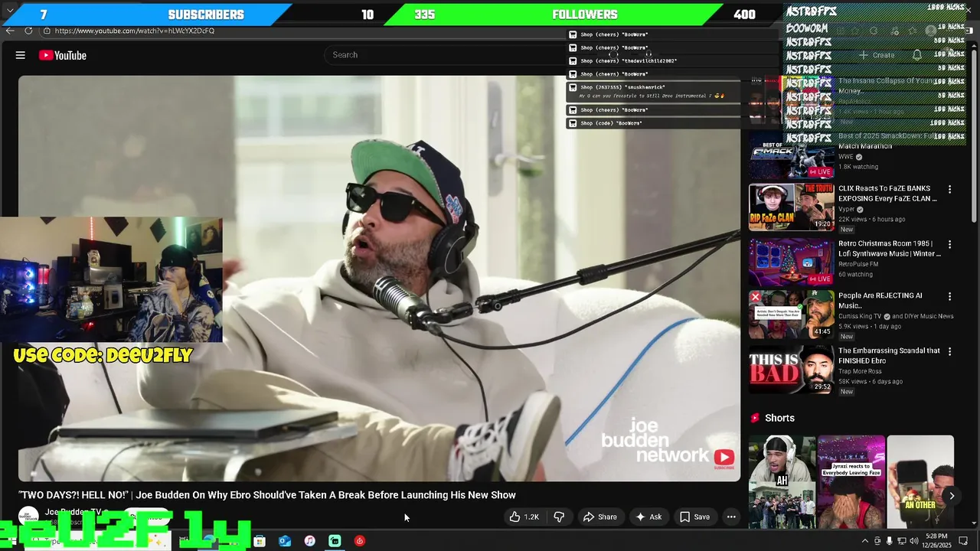Image resolution: width=980 pixels, height=551 pixels.
Task: Open the Ask AI sparkle button
Action: [648, 517]
